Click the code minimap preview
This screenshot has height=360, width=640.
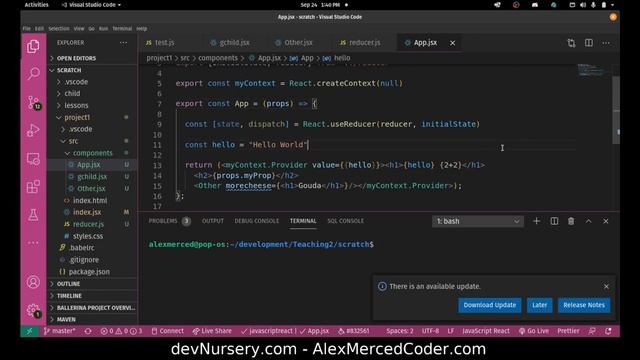tap(594, 70)
